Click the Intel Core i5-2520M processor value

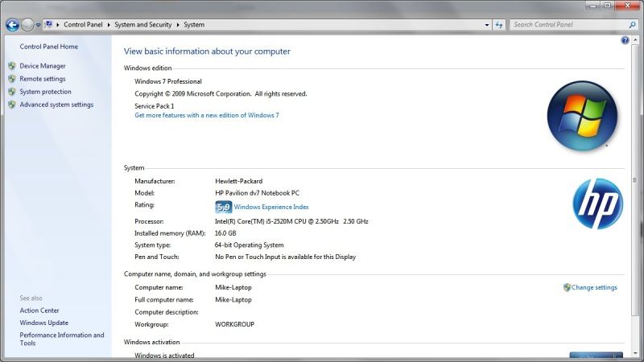coord(291,221)
